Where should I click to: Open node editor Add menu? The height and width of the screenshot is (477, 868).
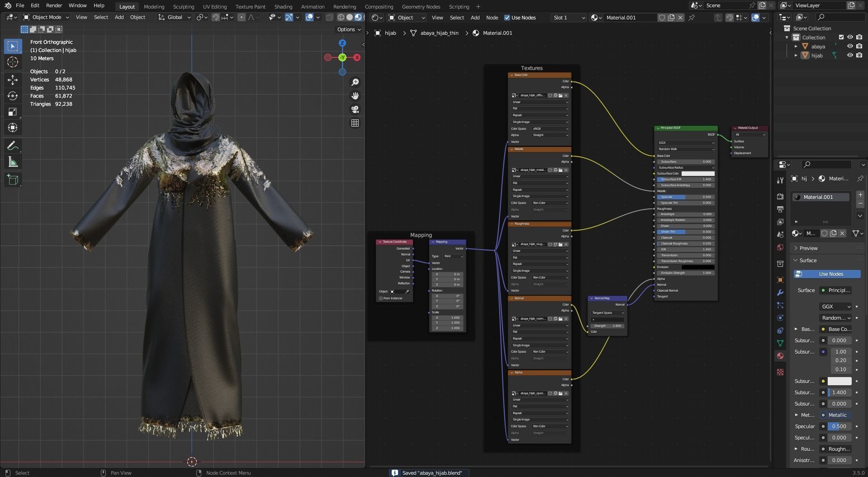pyautogui.click(x=475, y=18)
